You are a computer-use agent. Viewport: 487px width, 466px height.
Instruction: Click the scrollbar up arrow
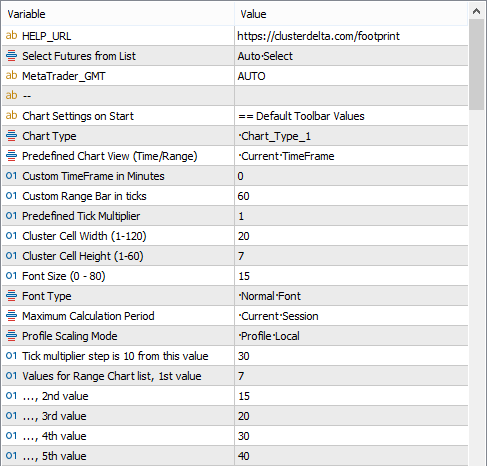[x=476, y=11]
